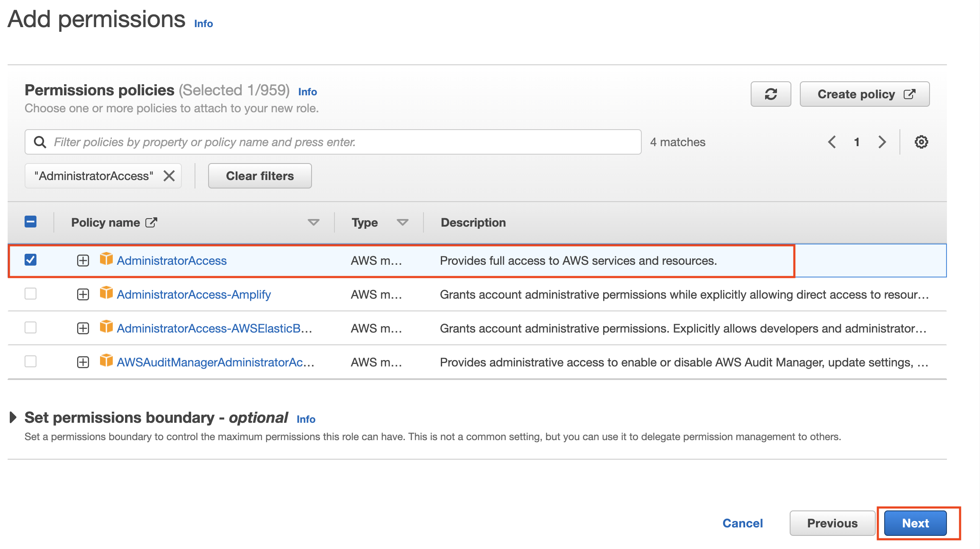Go to next page of policies

[x=882, y=142]
